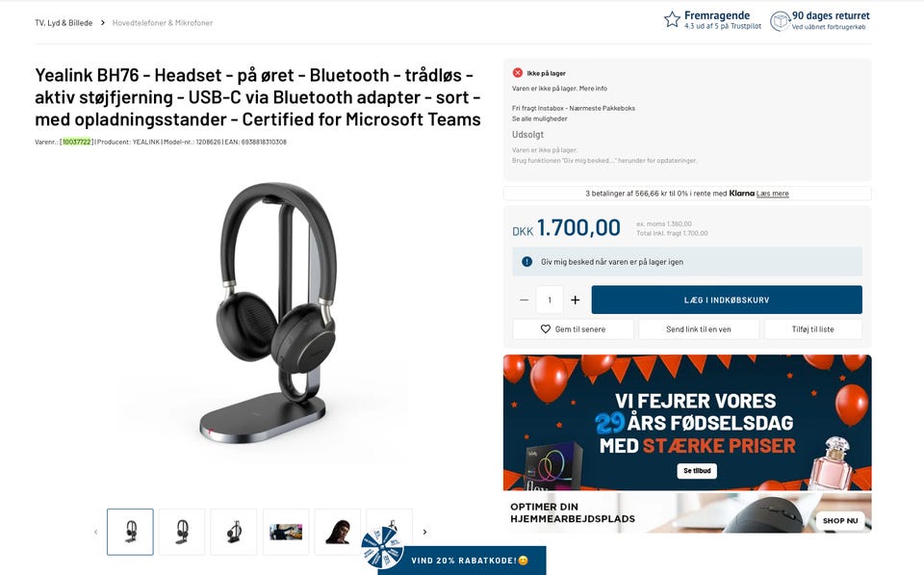Decrease quantity with the minus button
The image size is (924, 575).
(524, 300)
